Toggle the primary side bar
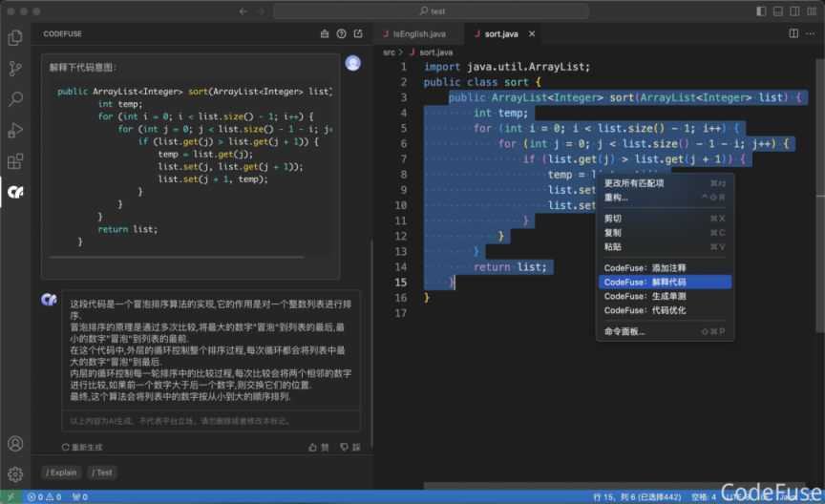Viewport: 825px width, 504px height. 761,11
